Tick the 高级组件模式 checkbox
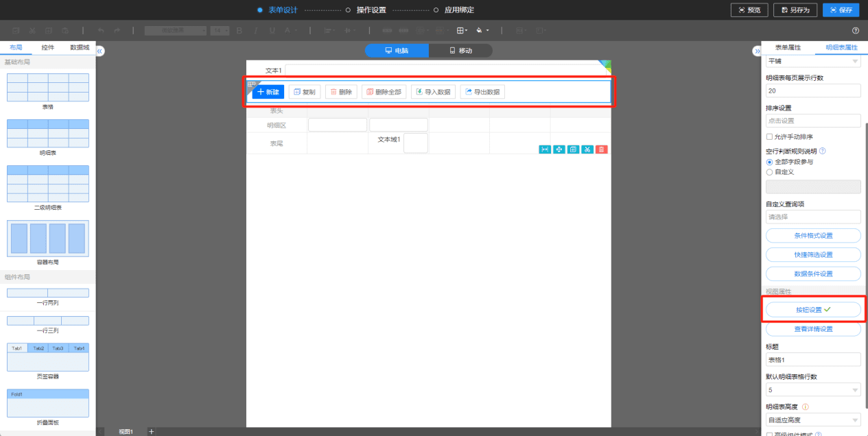868x436 pixels. [769, 434]
